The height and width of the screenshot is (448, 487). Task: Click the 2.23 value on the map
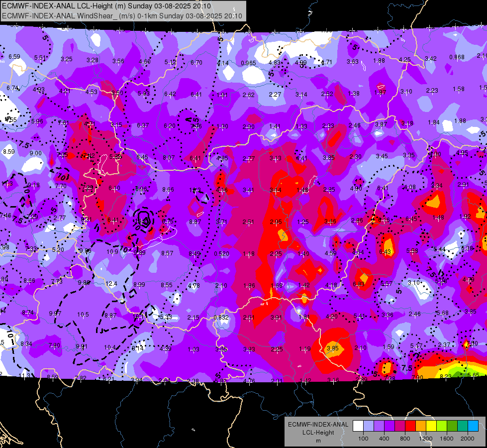[x=432, y=91]
